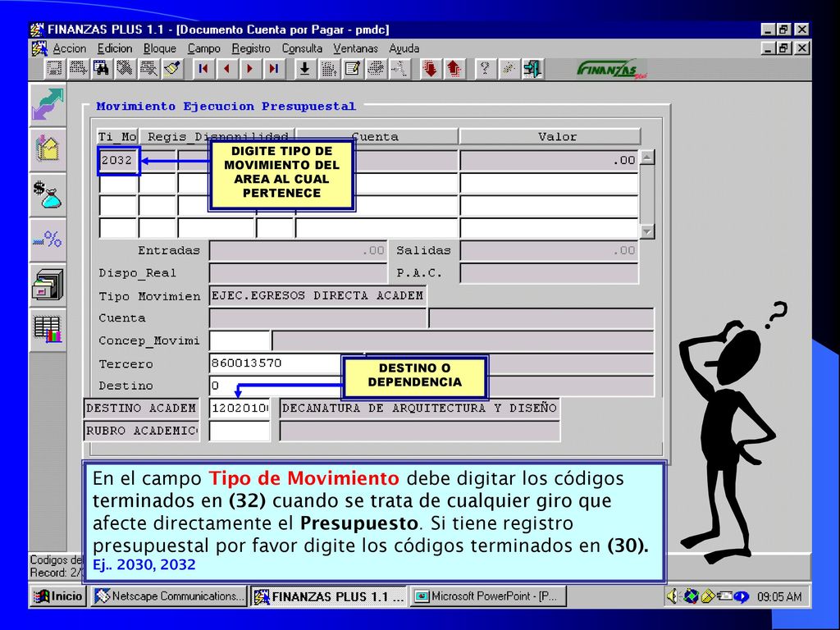Click the 09:05 AM taskbar clock

(x=779, y=597)
